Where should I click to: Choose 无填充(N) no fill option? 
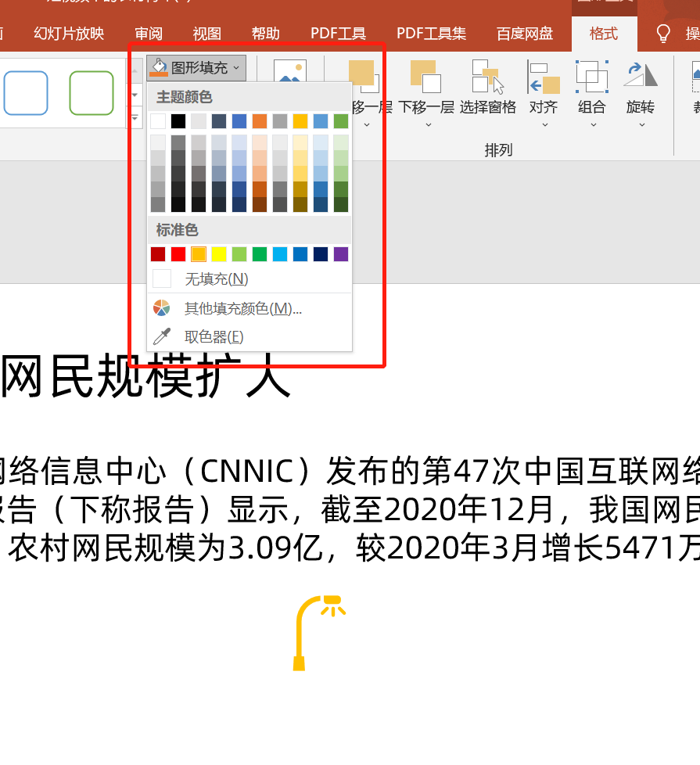point(249,279)
